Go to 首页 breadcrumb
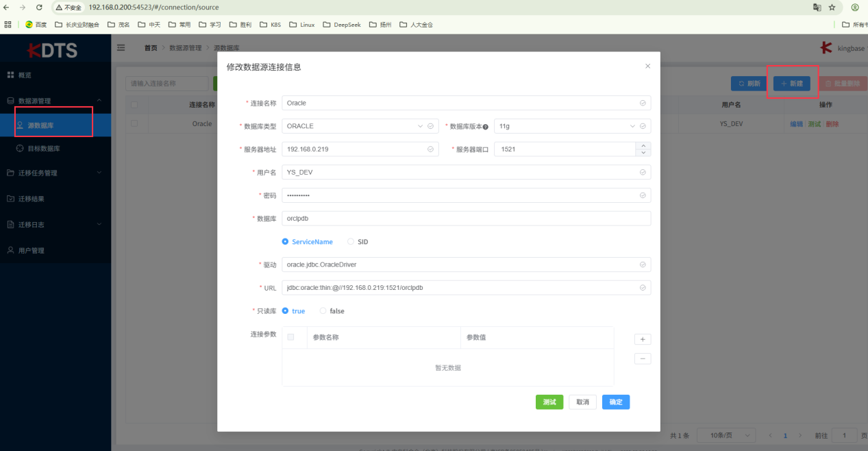Screen dimensions: 868x451 [x=151, y=48]
